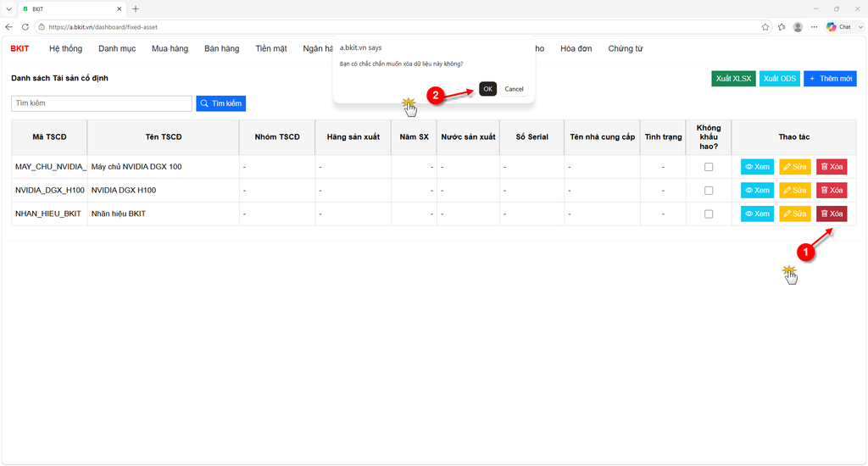This screenshot has height=466, width=868.
Task: Export list with Xuất ODS
Action: click(780, 79)
